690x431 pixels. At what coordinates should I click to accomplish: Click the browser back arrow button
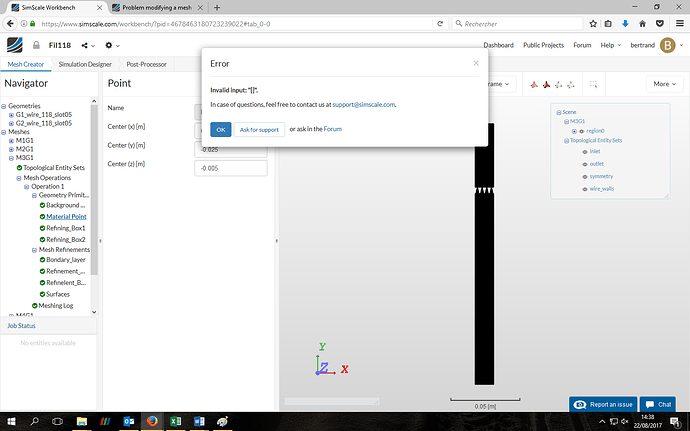(x=10, y=23)
